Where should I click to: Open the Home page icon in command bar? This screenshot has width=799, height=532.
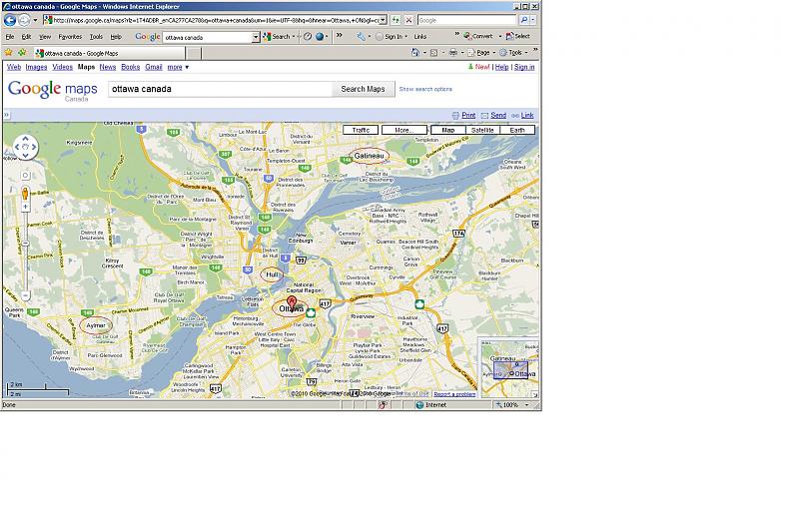(x=415, y=53)
